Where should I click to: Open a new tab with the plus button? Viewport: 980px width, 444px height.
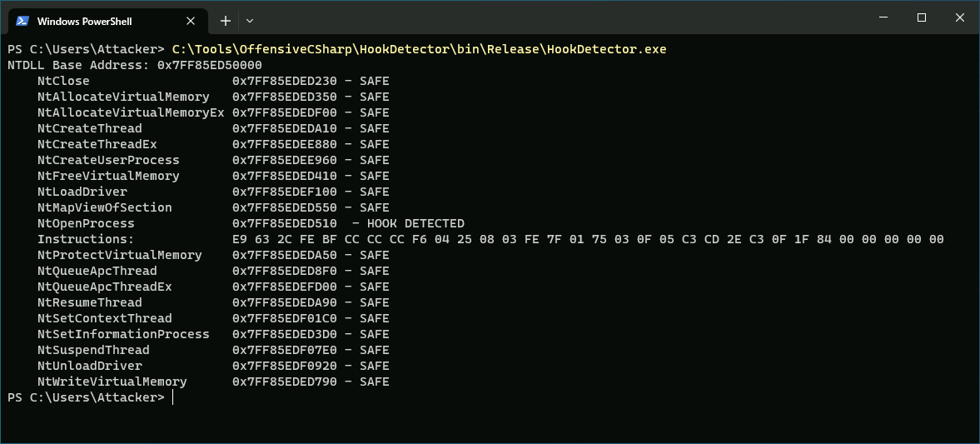click(225, 21)
